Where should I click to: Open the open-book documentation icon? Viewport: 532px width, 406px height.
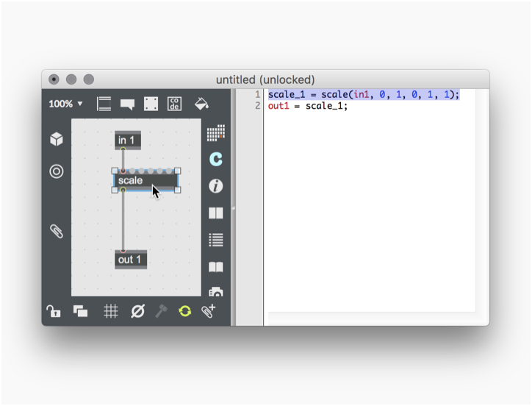point(216,267)
